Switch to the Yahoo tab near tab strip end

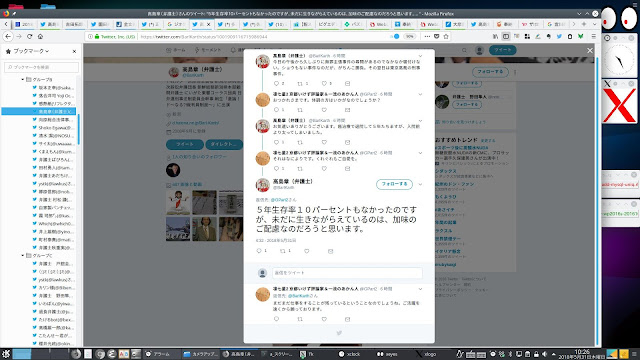point(531,24)
